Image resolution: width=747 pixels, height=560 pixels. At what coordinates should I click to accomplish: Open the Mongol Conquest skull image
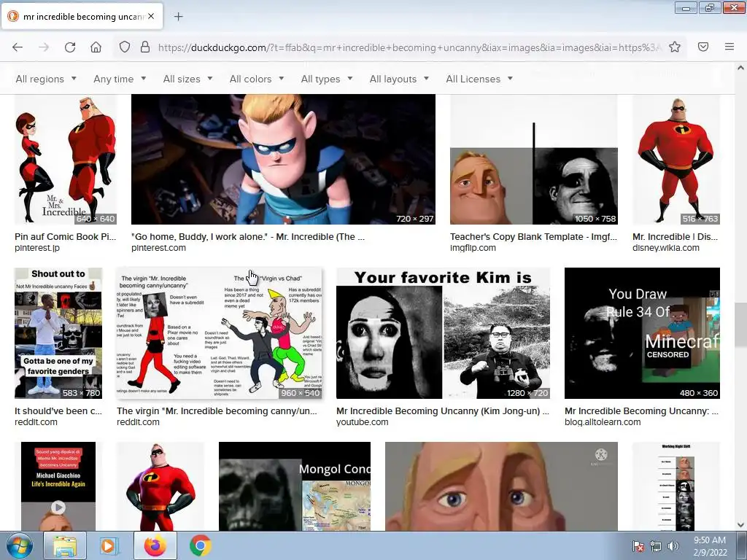tap(295, 486)
